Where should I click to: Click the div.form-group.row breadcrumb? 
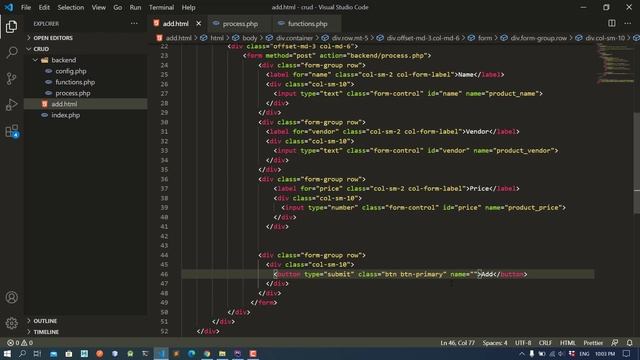tap(539, 38)
